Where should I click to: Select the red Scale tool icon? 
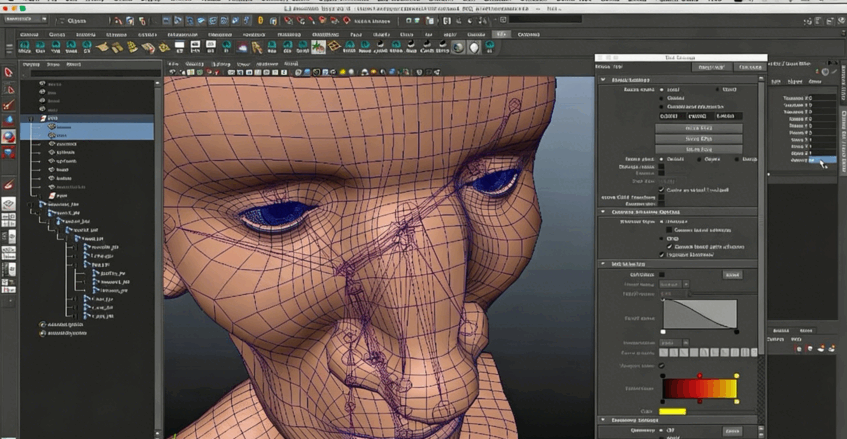[9, 153]
